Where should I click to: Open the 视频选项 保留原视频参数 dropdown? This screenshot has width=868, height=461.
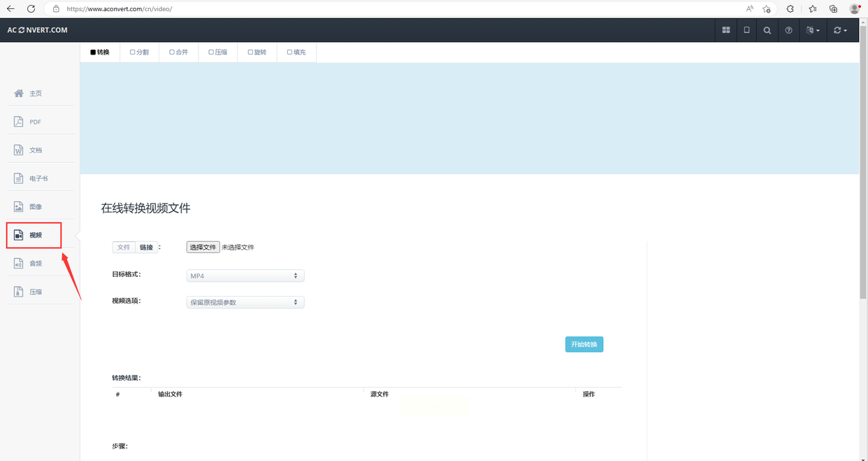pos(245,302)
